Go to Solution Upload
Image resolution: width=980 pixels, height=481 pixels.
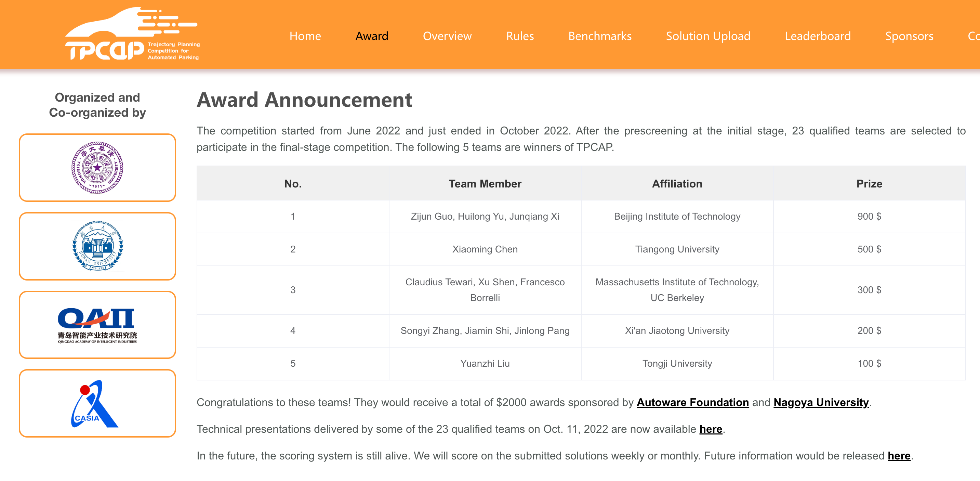click(x=708, y=36)
